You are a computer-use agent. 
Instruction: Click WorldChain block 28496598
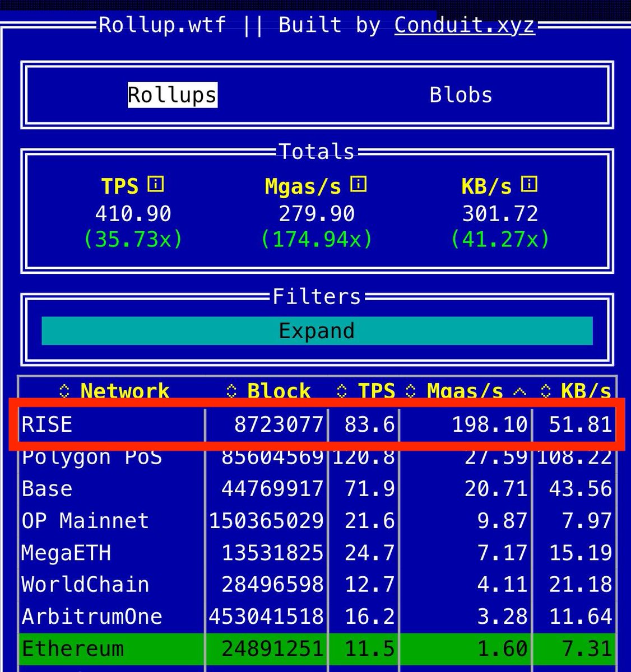pos(272,585)
